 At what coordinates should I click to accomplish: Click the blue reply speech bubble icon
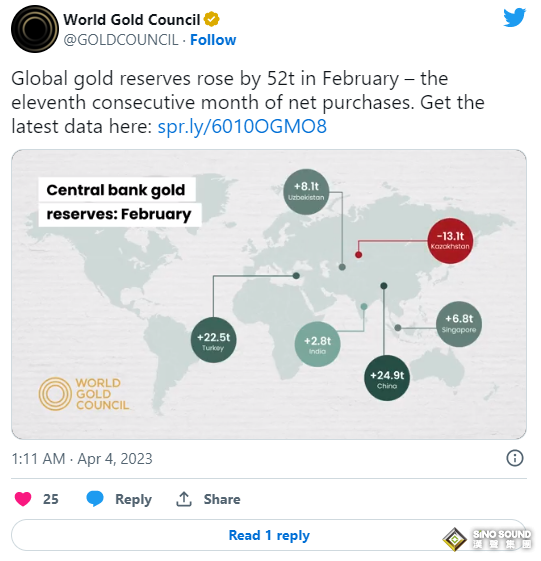[x=95, y=498]
